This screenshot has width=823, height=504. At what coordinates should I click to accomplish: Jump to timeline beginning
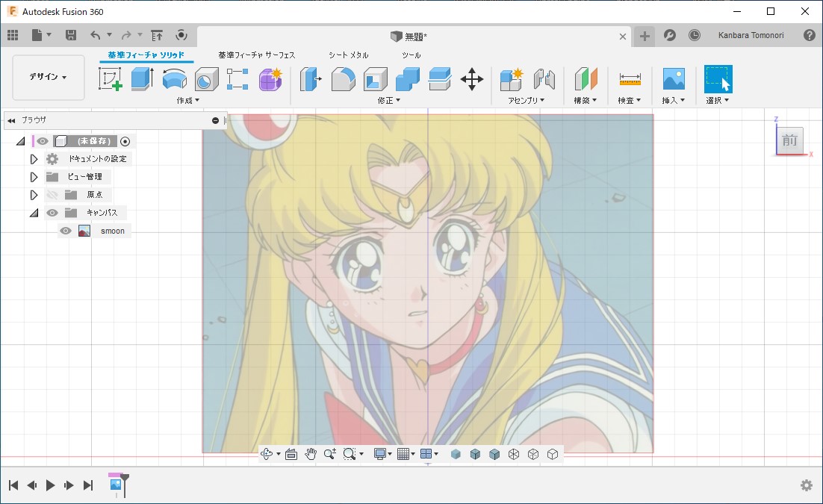click(x=13, y=485)
